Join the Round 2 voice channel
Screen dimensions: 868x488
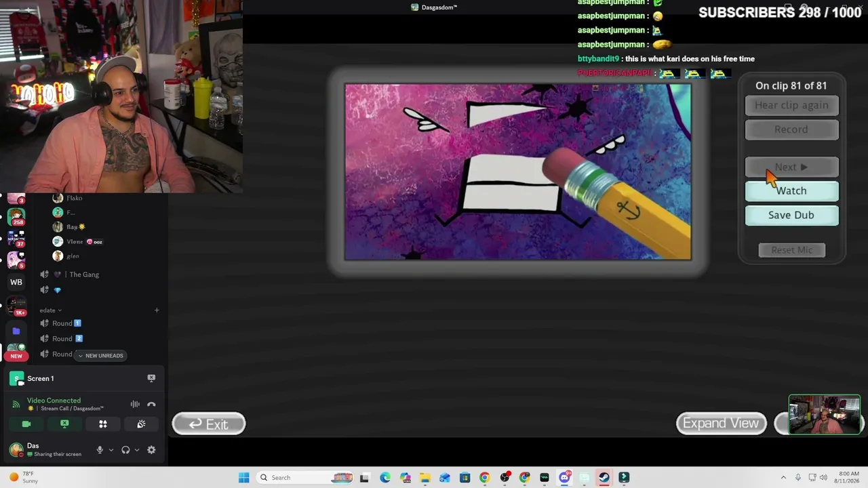(67, 338)
